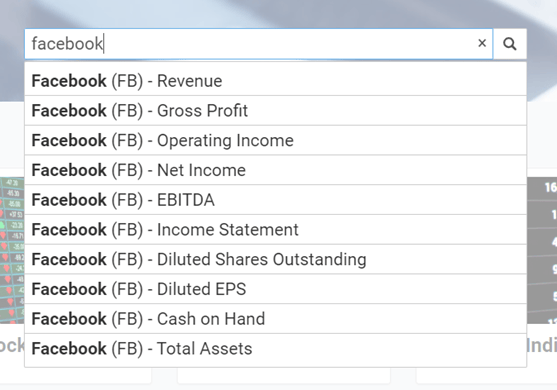Open the stock board thumbnail on left
557x390 pixels.
(x=12, y=250)
